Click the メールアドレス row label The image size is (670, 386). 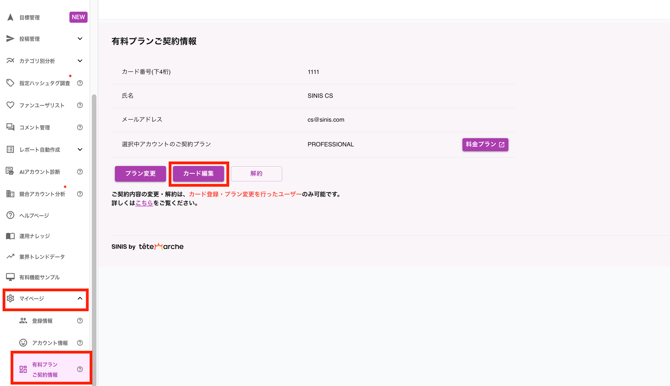click(142, 120)
